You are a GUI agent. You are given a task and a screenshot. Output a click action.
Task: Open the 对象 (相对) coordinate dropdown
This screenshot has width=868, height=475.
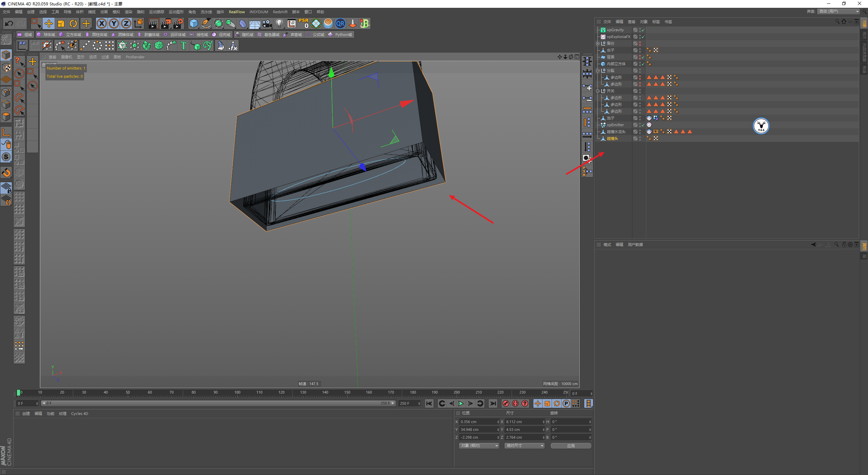(x=479, y=445)
